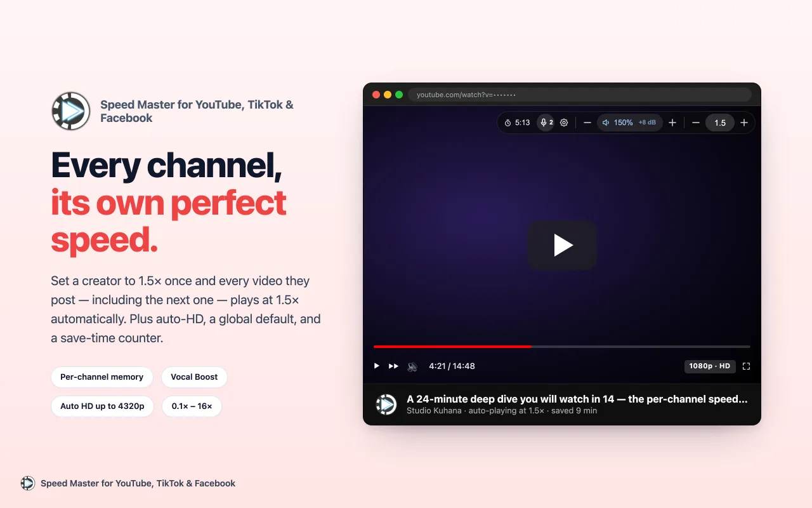This screenshot has height=508, width=812.
Task: Click the 0.1× – 16× pill
Action: [192, 406]
